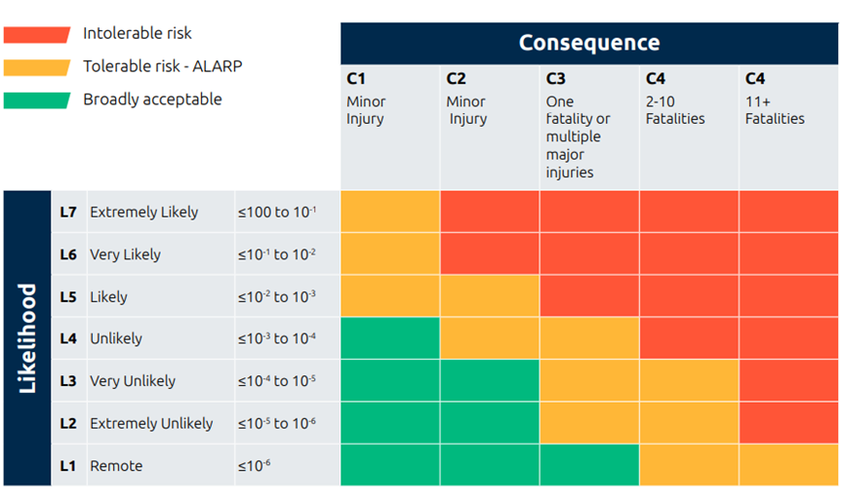Click the C3 One fatality column header
844x504 pixels.
[589, 128]
